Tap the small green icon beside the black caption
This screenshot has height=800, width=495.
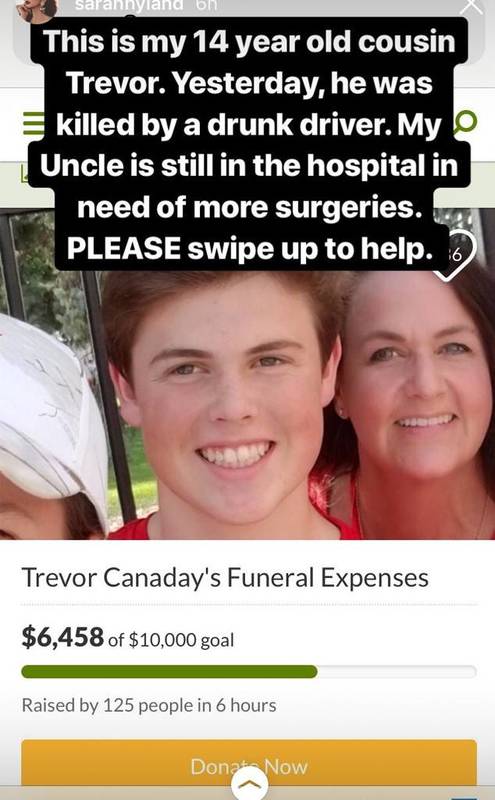24,174
